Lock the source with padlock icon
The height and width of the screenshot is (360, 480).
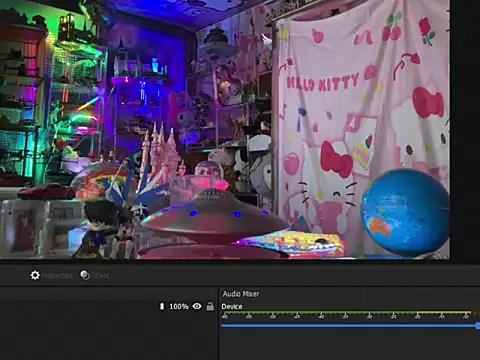coord(210,306)
